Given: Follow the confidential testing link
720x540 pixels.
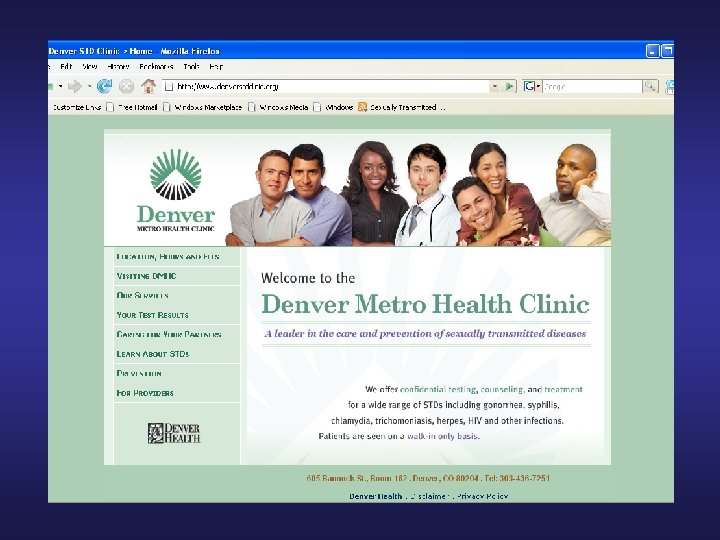Looking at the screenshot, I should coord(438,389).
